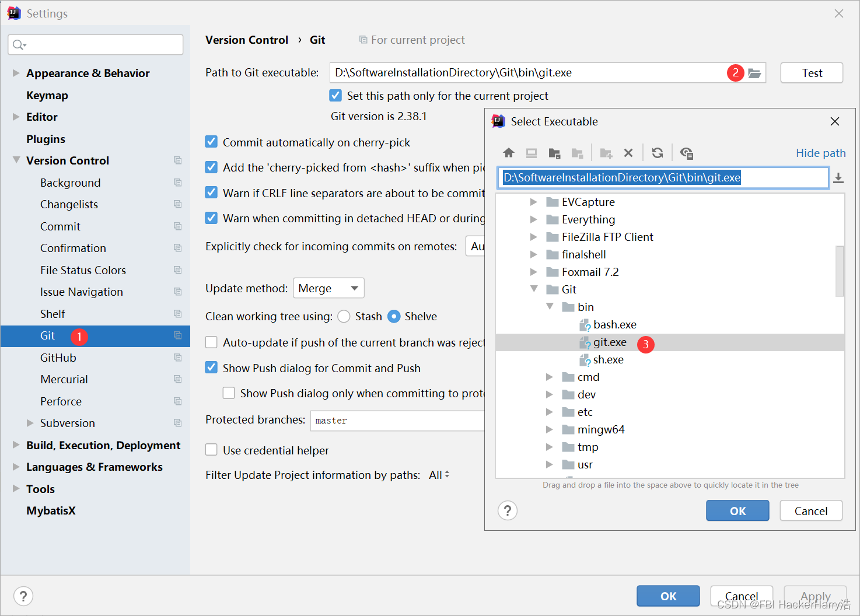Click the help question mark in Select Executable
Viewport: 860px width, 616px height.
coord(508,510)
